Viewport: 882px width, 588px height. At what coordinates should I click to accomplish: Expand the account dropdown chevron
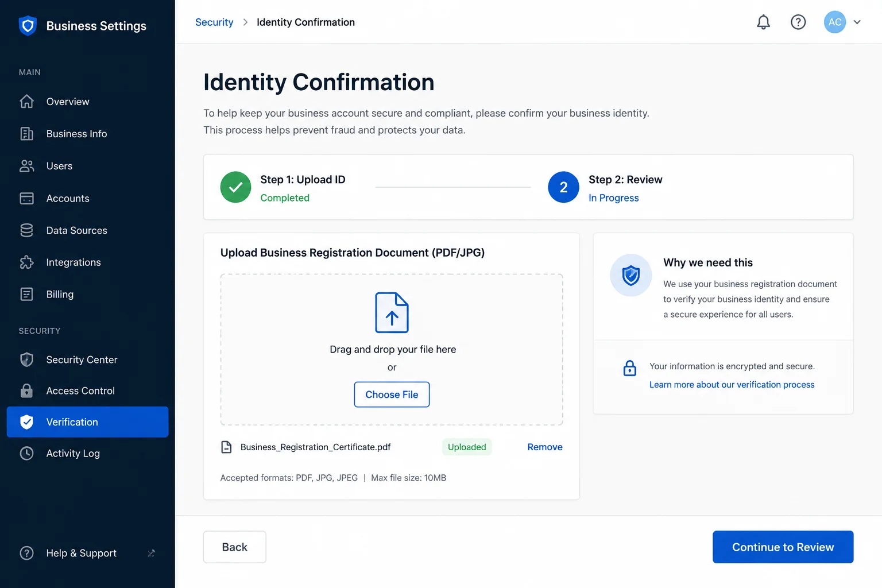(x=857, y=22)
